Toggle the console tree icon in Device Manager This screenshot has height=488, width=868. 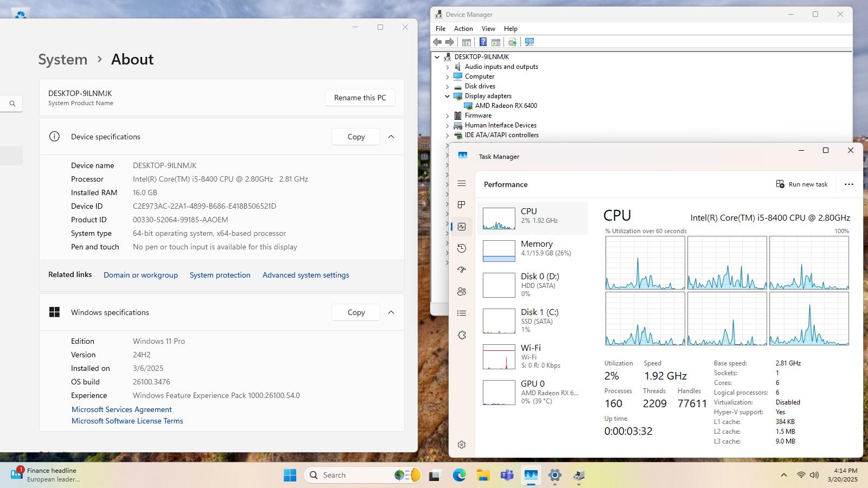467,42
